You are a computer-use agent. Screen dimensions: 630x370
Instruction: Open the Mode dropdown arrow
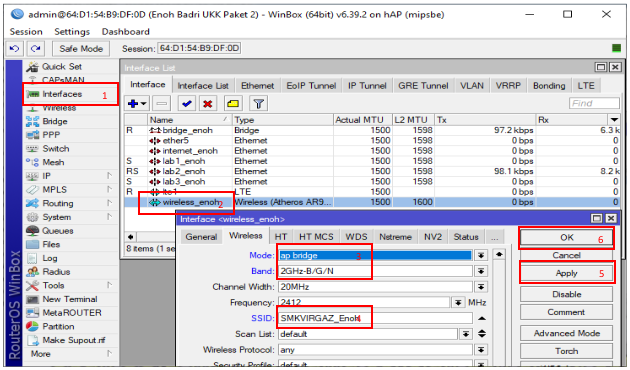(481, 255)
